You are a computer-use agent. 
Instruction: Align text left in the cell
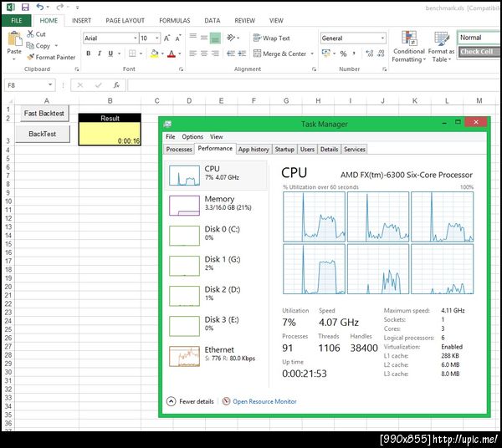[193, 53]
